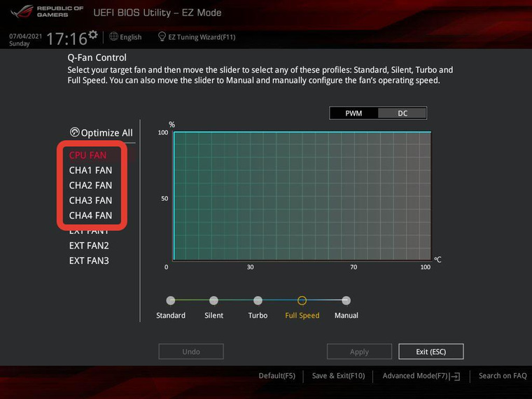The image size is (532, 399).
Task: Click English language label
Action: click(x=131, y=37)
